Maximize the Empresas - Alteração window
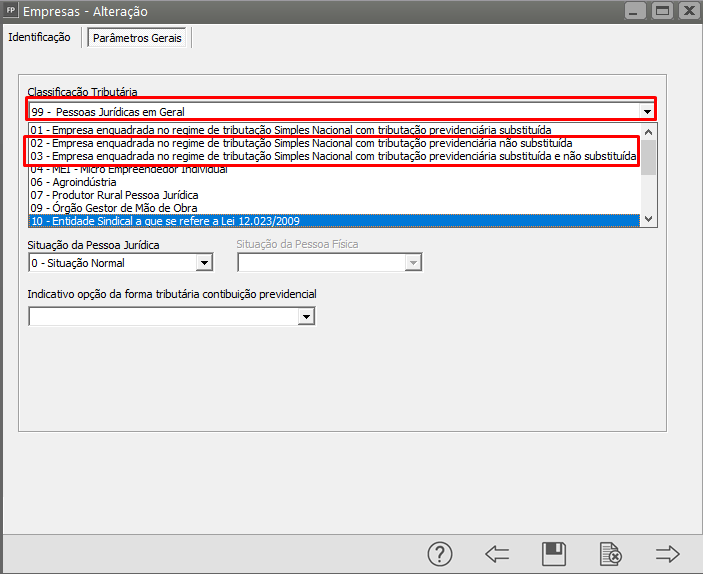This screenshot has height=574, width=703. pos(662,10)
